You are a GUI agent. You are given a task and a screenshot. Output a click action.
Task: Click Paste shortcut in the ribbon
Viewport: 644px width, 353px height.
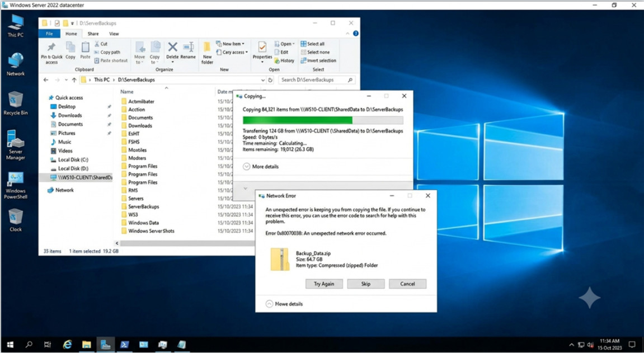(x=111, y=60)
